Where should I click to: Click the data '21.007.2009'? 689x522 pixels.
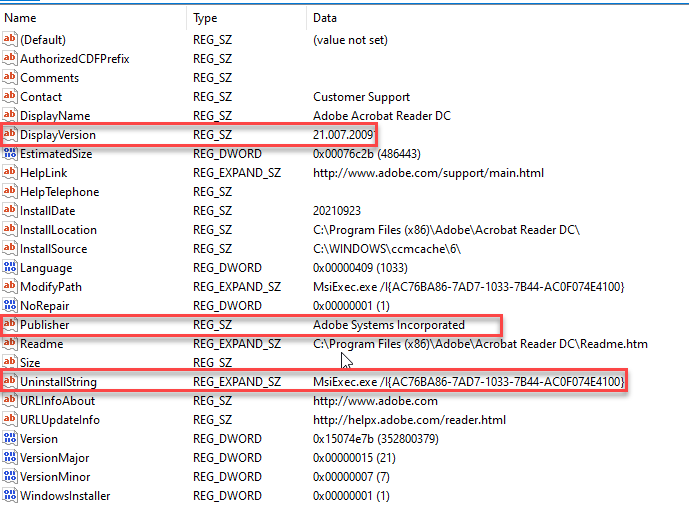coord(343,135)
